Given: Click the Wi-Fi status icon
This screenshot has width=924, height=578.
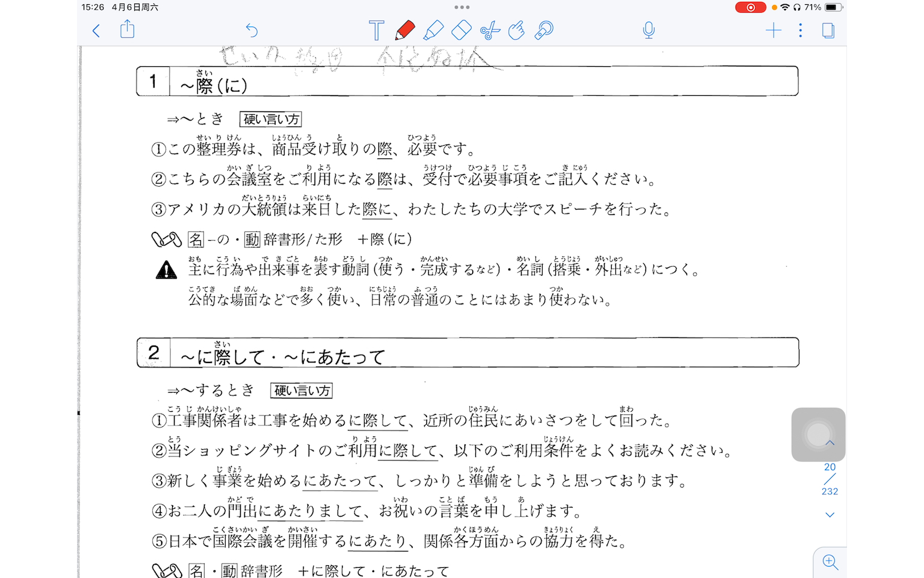Looking at the screenshot, I should click(785, 7).
